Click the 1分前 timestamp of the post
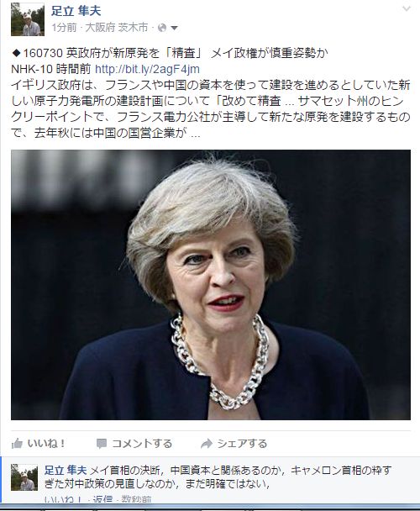Image resolution: width=420 pixels, height=511 pixels. [x=64, y=28]
